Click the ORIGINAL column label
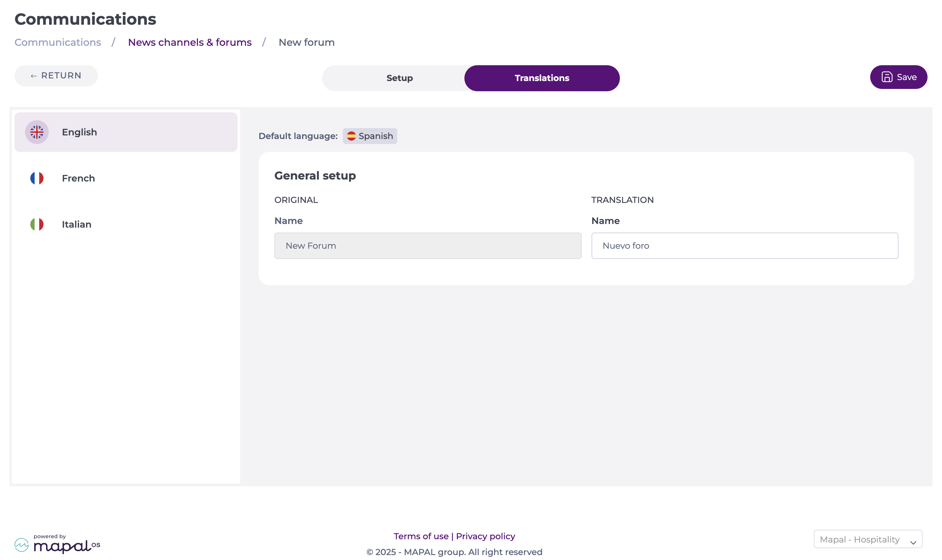Screen dimensions: 942x560 pos(296,200)
